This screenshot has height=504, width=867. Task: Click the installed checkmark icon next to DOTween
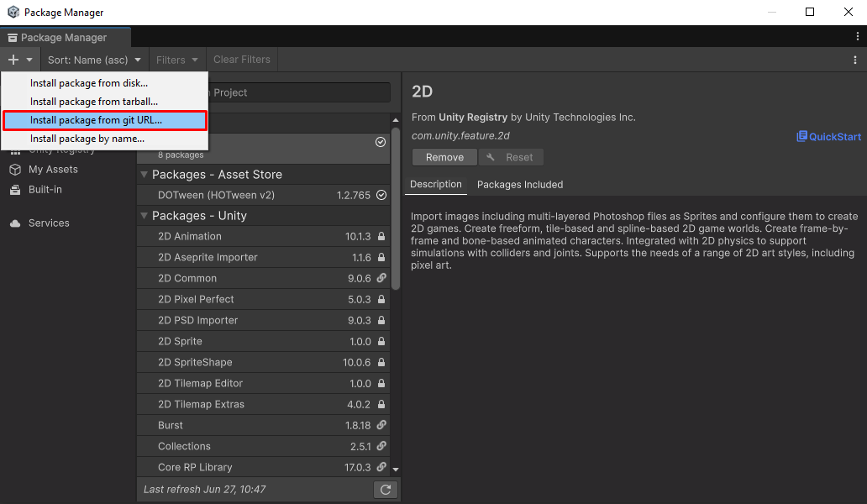coord(381,195)
